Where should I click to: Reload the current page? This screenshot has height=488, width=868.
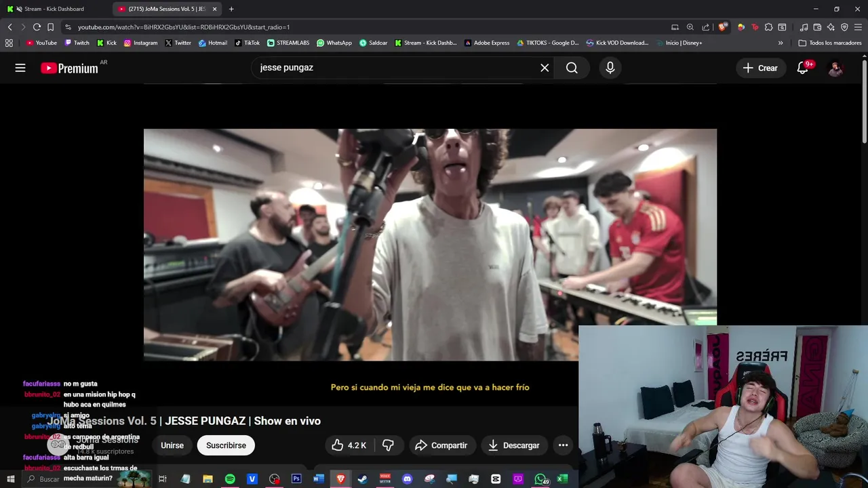pyautogui.click(x=37, y=27)
